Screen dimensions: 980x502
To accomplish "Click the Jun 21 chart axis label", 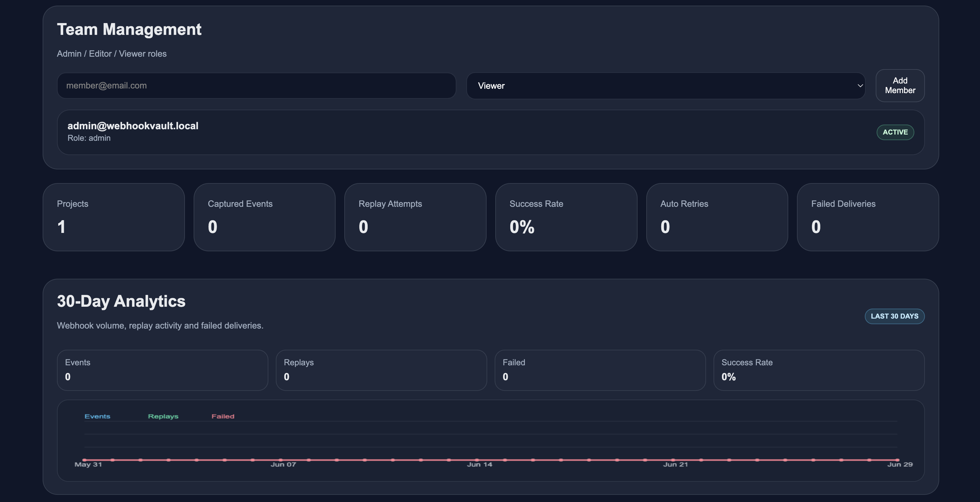I will pos(676,464).
